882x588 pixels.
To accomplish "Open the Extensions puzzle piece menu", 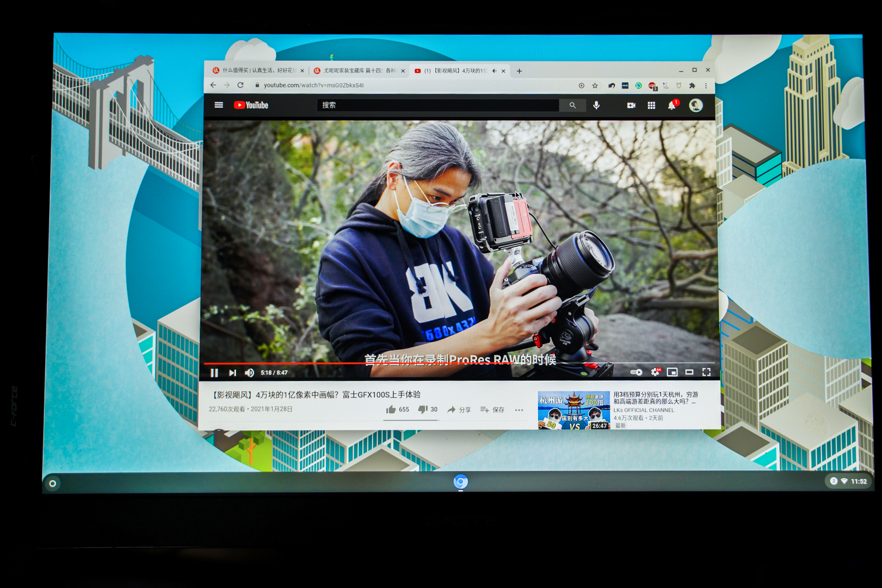I will (x=692, y=86).
